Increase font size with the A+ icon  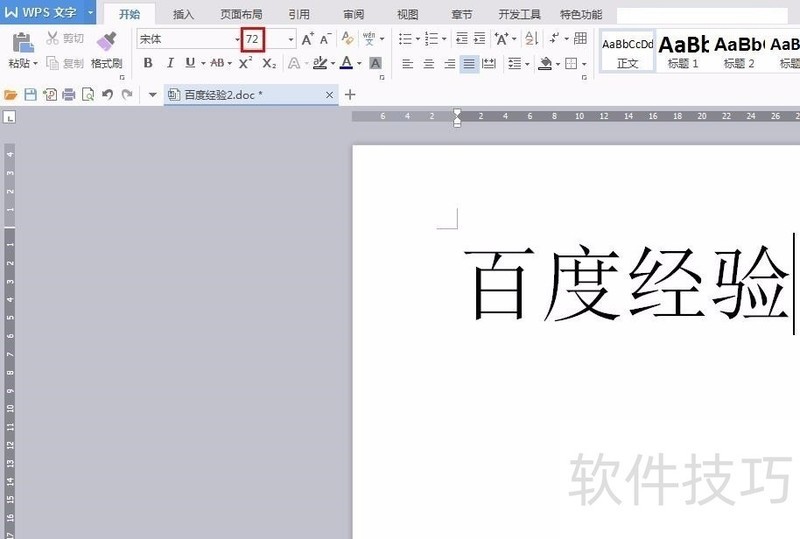[307, 39]
